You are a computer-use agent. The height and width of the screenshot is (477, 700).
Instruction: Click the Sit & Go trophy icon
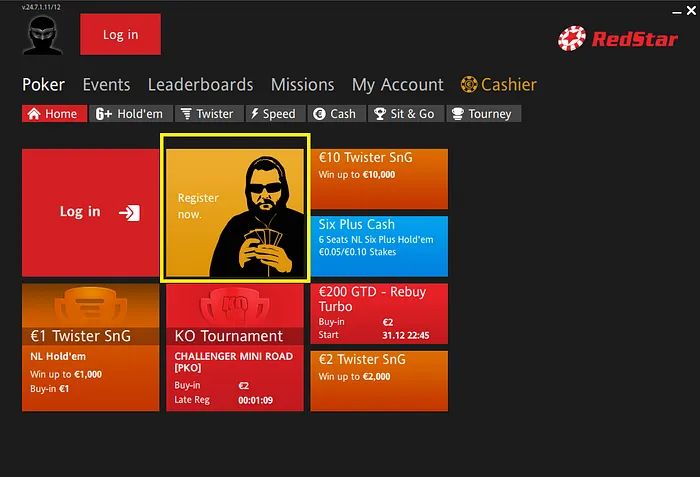(x=380, y=114)
